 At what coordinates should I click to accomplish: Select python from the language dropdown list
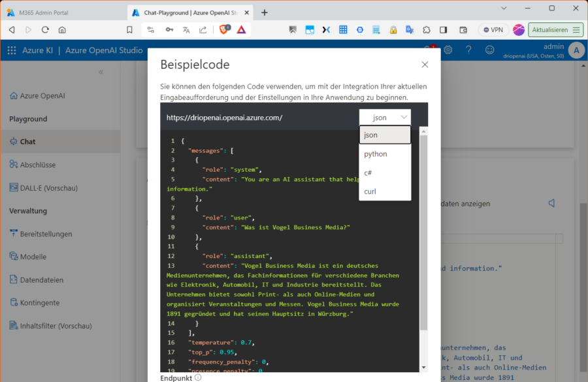(376, 154)
